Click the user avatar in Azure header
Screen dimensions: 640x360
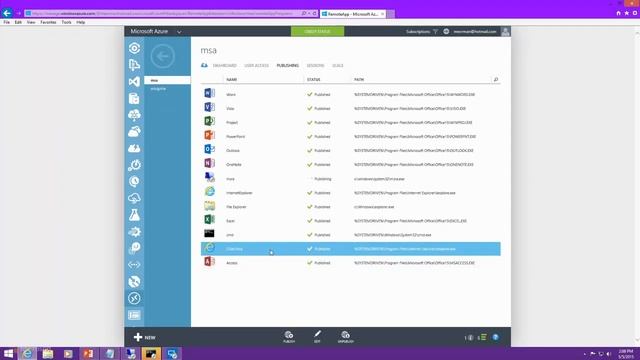505,31
